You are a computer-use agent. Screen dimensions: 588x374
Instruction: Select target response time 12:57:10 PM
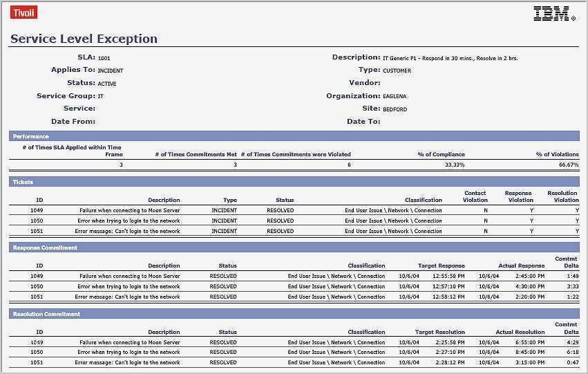tap(448, 287)
